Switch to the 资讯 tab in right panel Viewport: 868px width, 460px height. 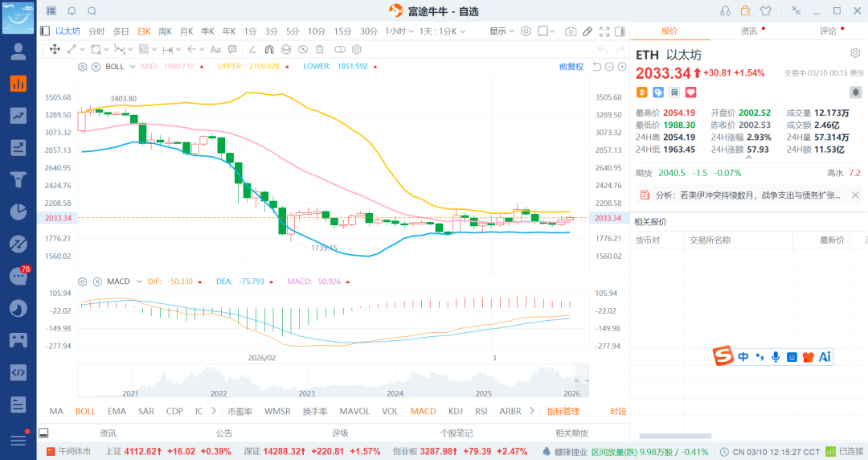coord(749,31)
